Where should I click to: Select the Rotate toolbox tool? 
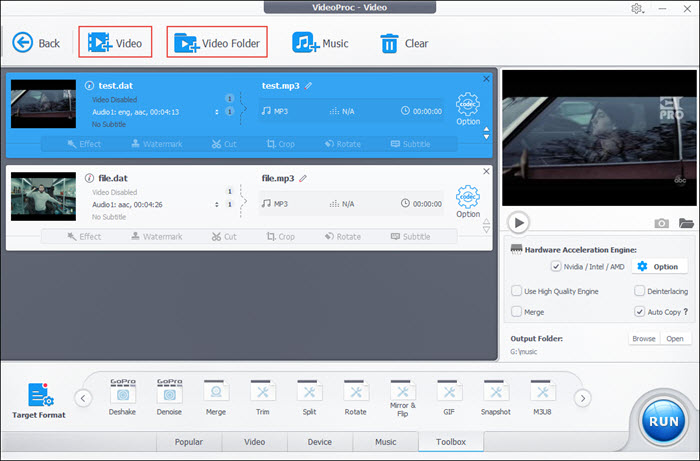tap(356, 397)
